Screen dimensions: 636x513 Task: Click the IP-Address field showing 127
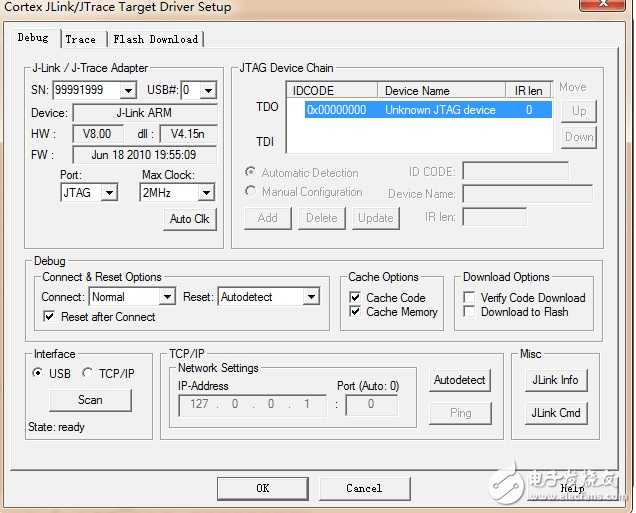252,404
